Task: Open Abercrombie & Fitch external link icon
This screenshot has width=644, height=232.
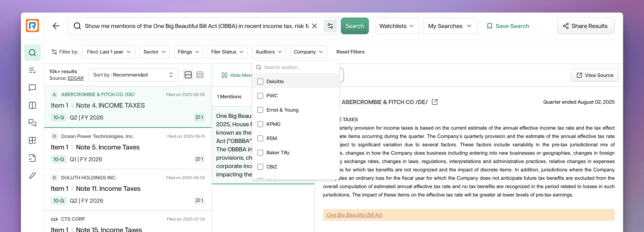Action: [434, 102]
